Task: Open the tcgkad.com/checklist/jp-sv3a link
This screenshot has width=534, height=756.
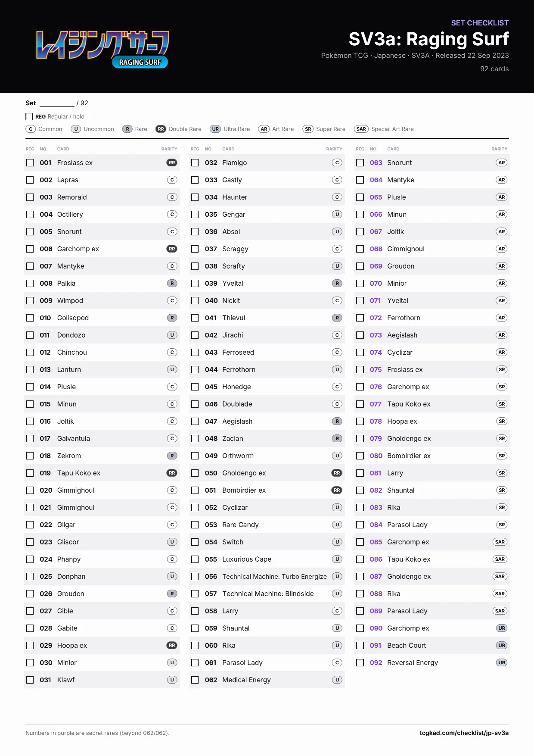Action: point(464,733)
